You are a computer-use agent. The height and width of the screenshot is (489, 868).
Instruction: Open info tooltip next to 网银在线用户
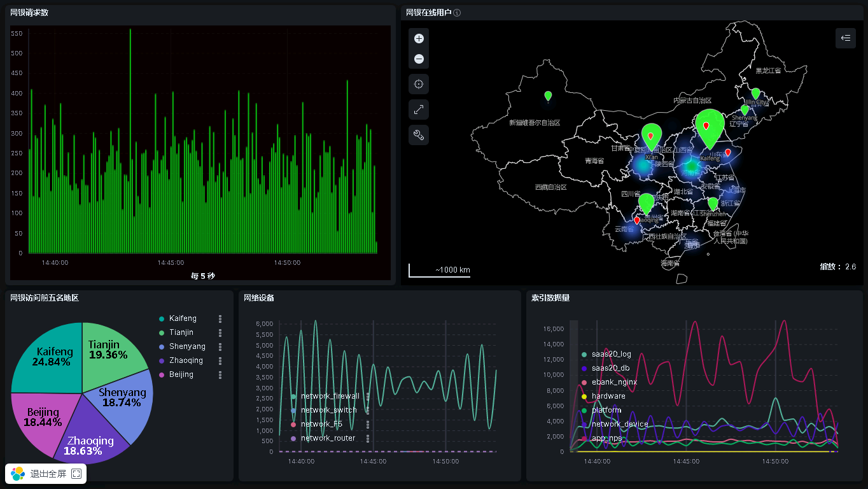click(457, 13)
